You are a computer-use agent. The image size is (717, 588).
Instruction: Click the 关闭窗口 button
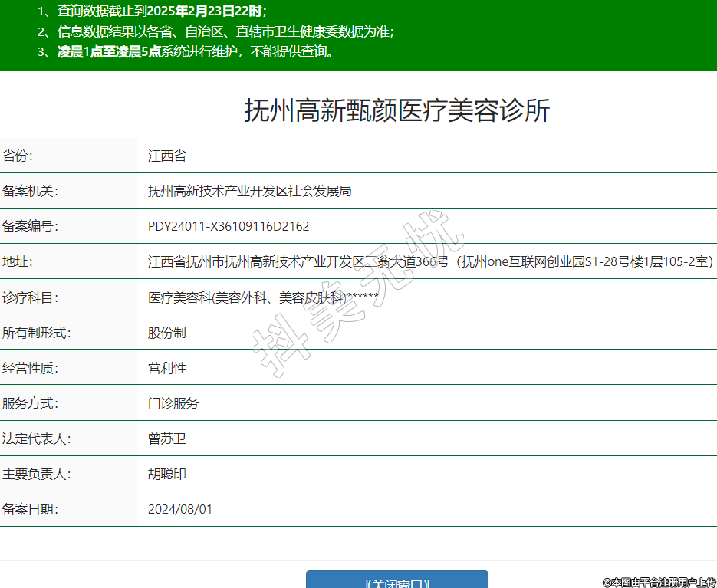396,580
